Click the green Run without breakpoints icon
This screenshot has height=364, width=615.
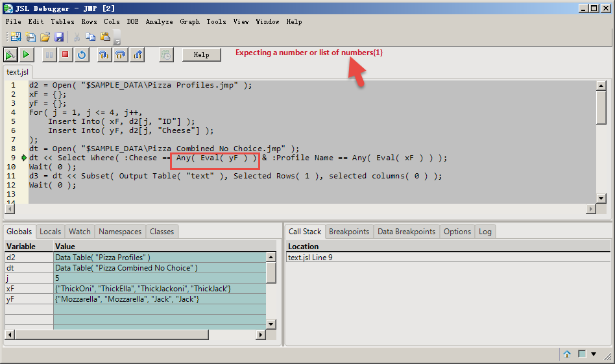tap(27, 55)
